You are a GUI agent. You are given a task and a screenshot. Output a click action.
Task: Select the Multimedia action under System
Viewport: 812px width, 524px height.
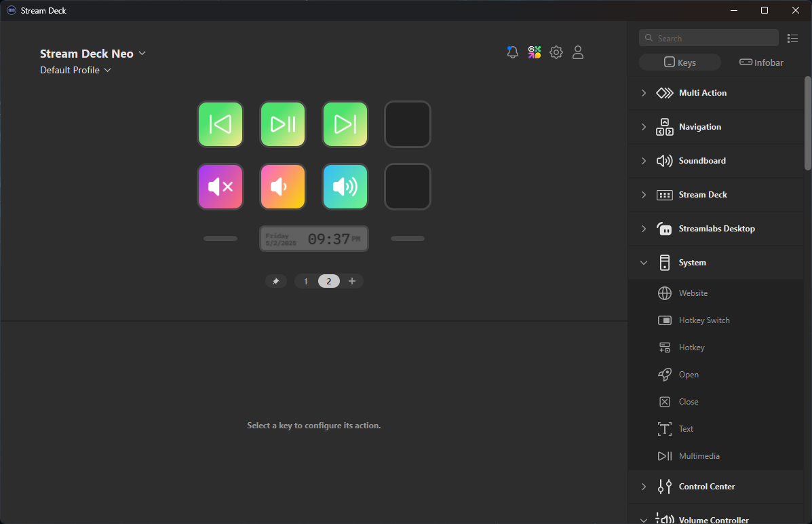pos(699,455)
